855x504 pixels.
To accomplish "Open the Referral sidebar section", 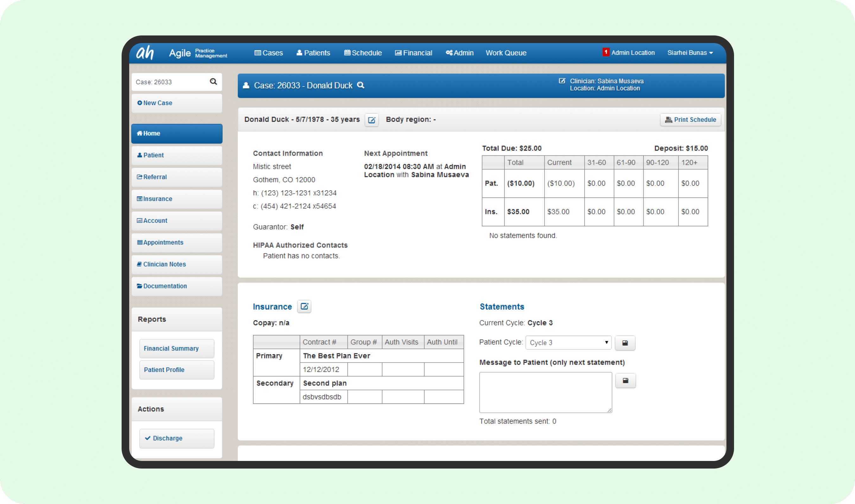I will [177, 177].
